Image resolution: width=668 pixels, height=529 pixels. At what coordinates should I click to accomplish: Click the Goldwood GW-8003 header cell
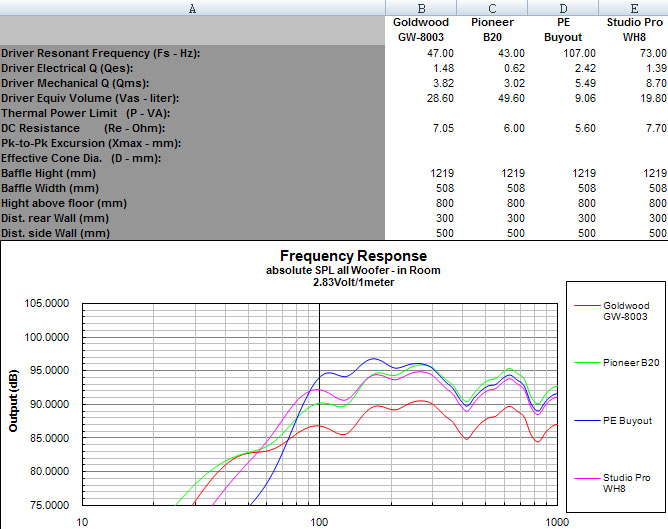(x=421, y=30)
